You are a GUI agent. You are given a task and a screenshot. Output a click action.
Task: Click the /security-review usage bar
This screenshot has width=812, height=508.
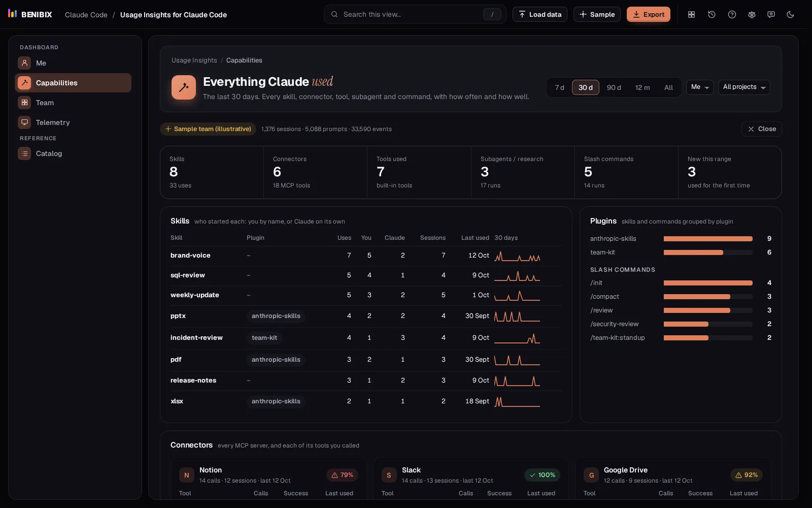click(x=708, y=324)
